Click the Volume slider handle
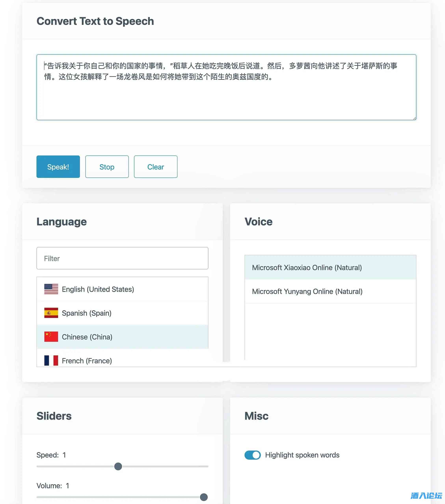 pyautogui.click(x=204, y=497)
